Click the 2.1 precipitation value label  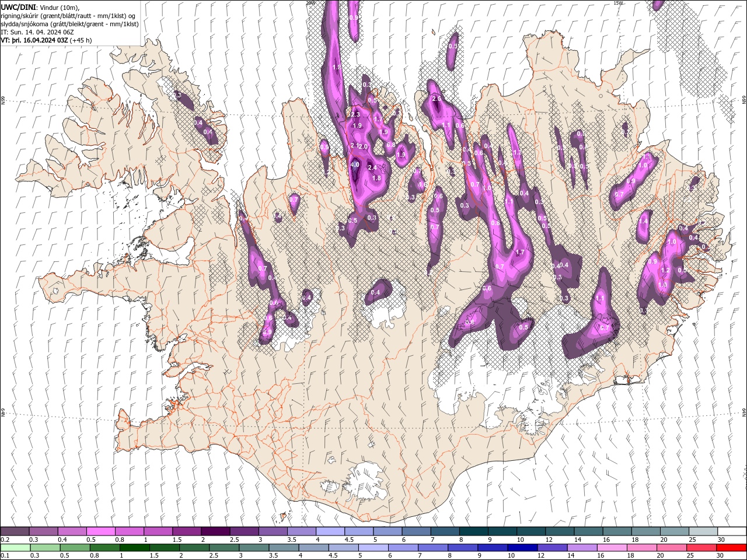(355, 145)
